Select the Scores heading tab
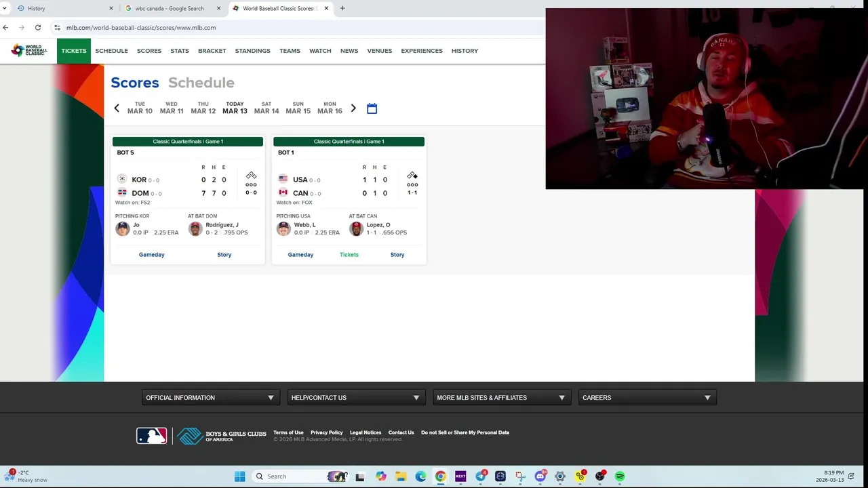 click(135, 83)
